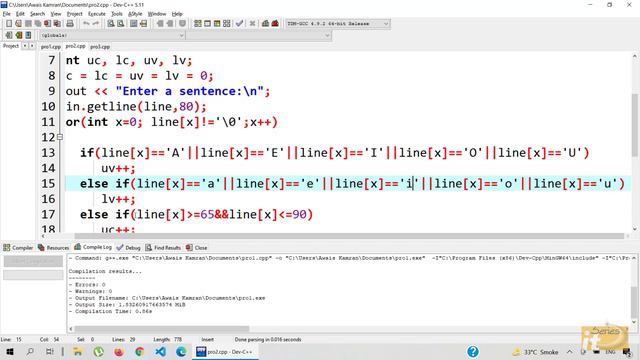The width and height of the screenshot is (640, 360).
Task: Click the Compile and Run toolbar icon
Action: tap(217, 24)
